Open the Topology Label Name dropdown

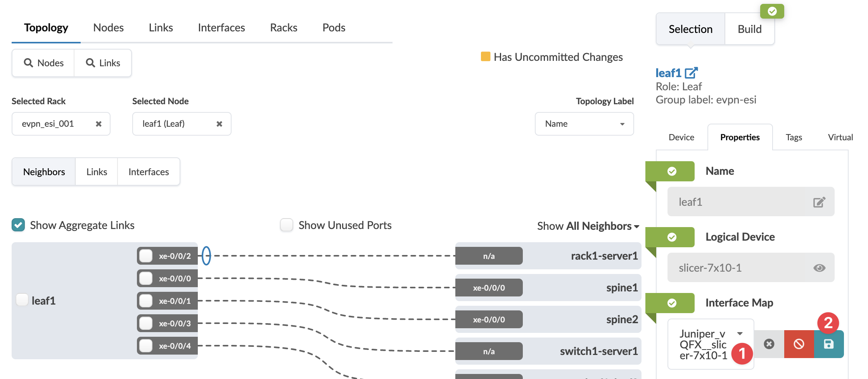(x=584, y=124)
